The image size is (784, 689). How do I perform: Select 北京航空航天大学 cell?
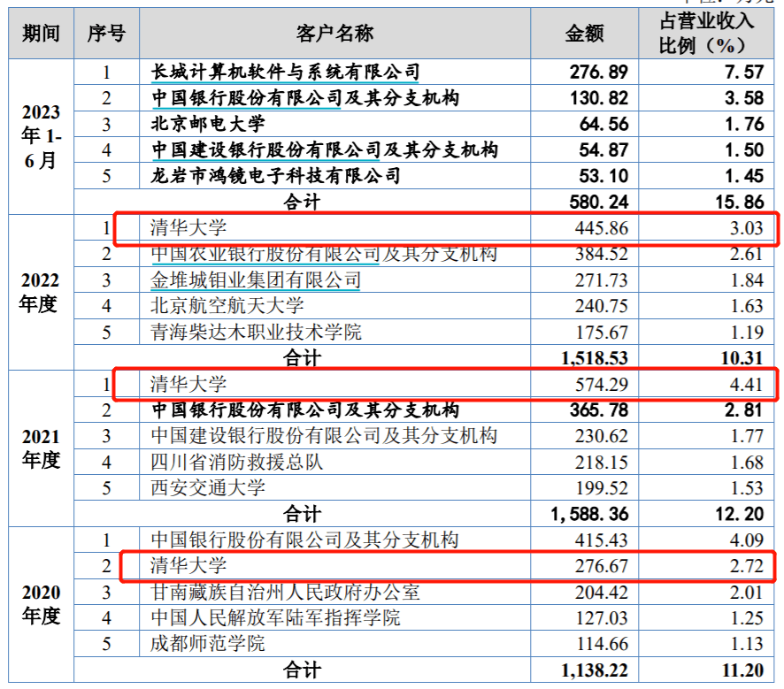tap(334, 306)
